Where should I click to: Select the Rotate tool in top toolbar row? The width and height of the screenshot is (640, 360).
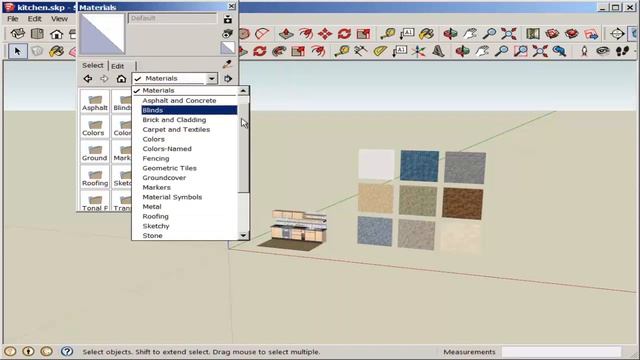coord(344,33)
